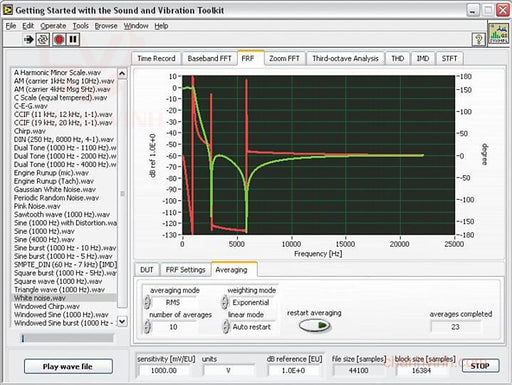
Task: Open the Operate menu
Action: (53, 26)
